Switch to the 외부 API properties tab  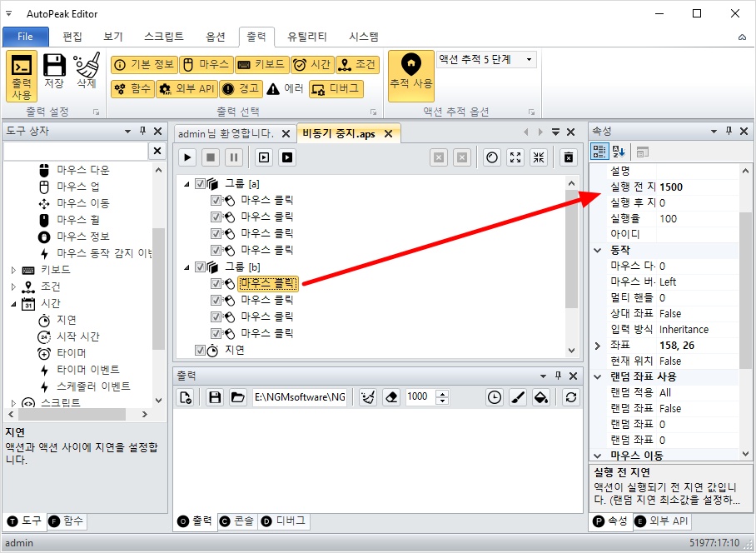pos(661,521)
